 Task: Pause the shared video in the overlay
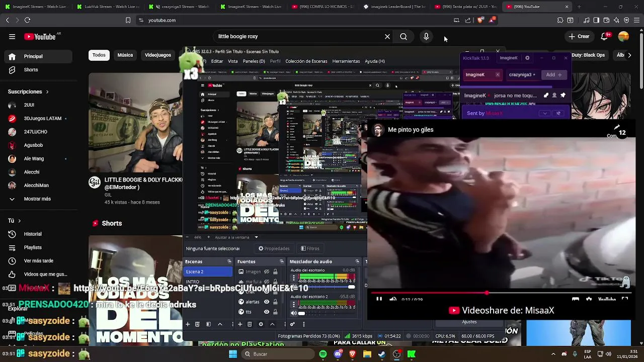(379, 299)
